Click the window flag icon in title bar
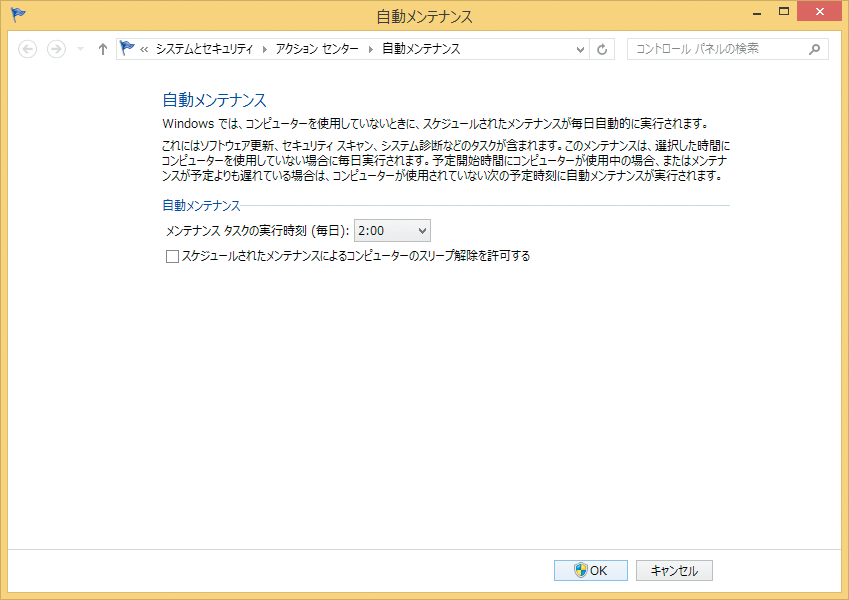 coord(18,15)
